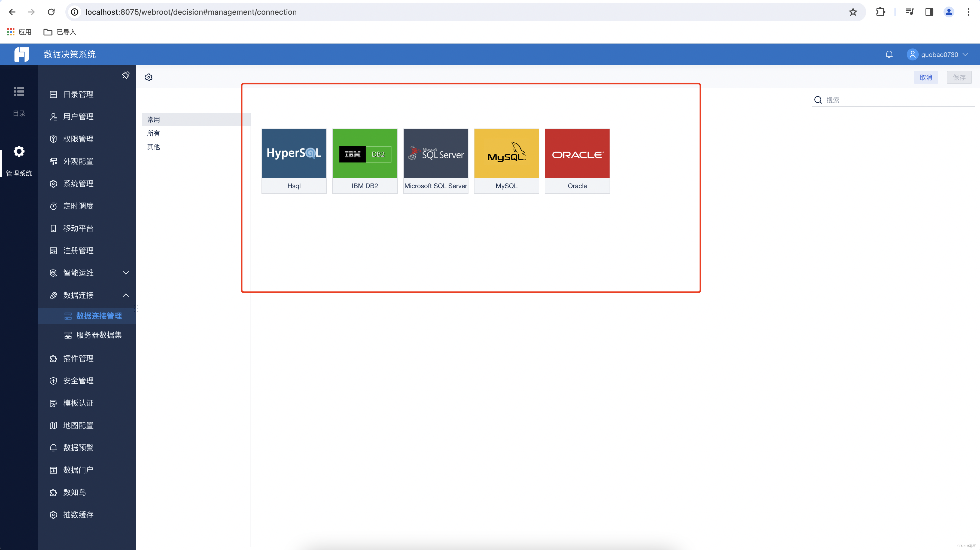Screen dimensions: 980x550
Task: Click the 保存 button
Action: click(959, 78)
